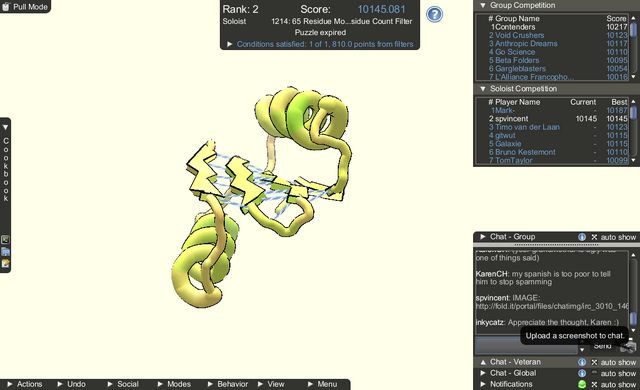Collapse the Group Competition panel
The width and height of the screenshot is (640, 390).
tap(482, 5)
